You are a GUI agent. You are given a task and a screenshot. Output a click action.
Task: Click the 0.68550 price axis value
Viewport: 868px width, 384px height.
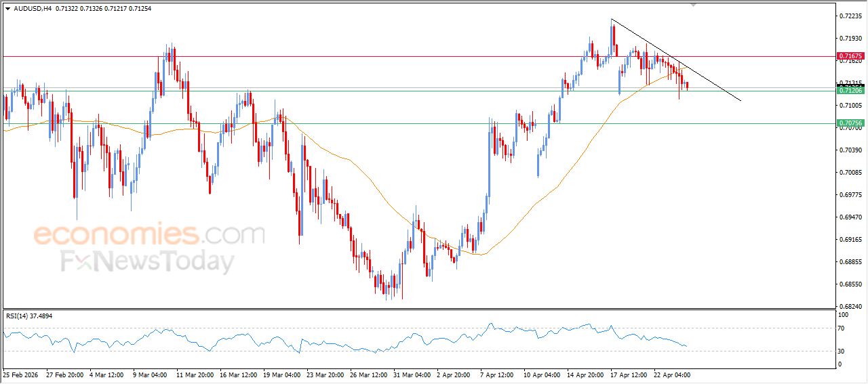(x=850, y=284)
